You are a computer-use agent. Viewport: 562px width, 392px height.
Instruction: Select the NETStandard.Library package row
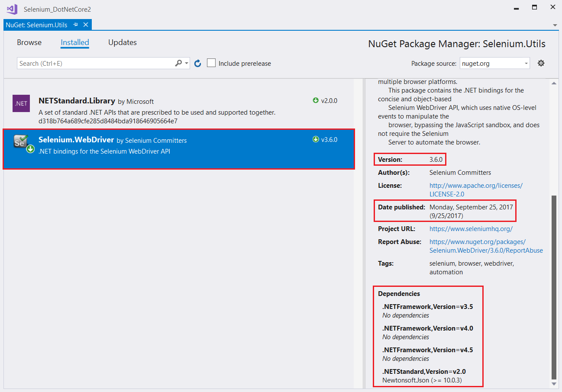click(x=179, y=110)
